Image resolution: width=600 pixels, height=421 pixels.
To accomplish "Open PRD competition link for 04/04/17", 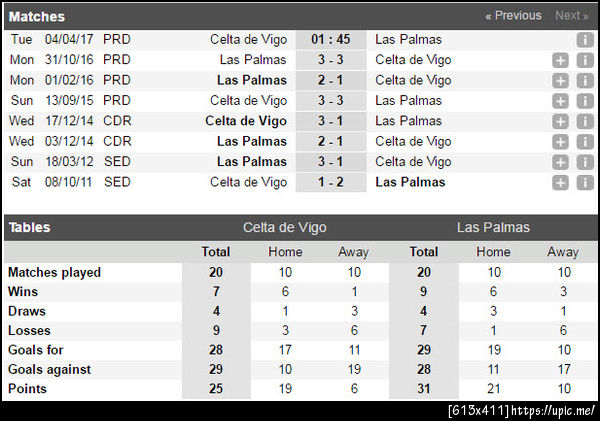I will pos(117,40).
